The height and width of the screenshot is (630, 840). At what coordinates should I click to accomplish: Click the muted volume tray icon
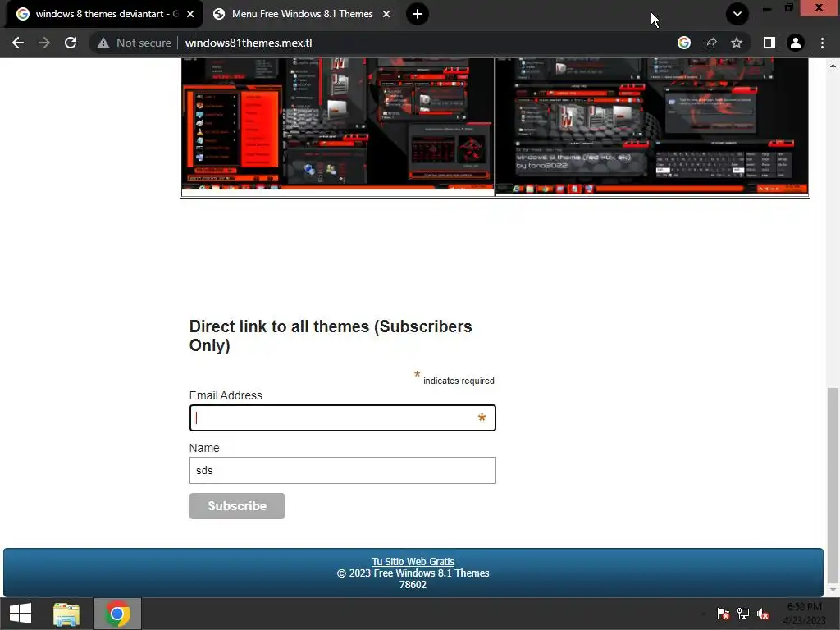[x=763, y=614]
